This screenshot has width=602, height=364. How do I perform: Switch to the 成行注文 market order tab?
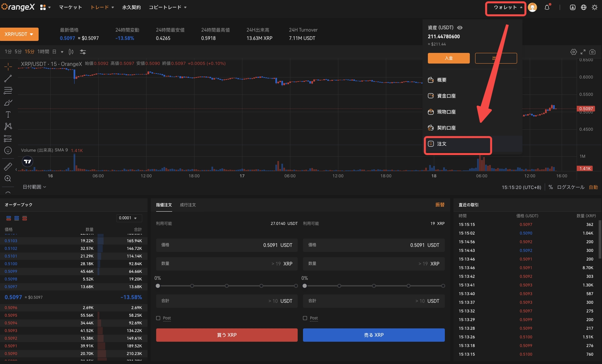click(188, 205)
